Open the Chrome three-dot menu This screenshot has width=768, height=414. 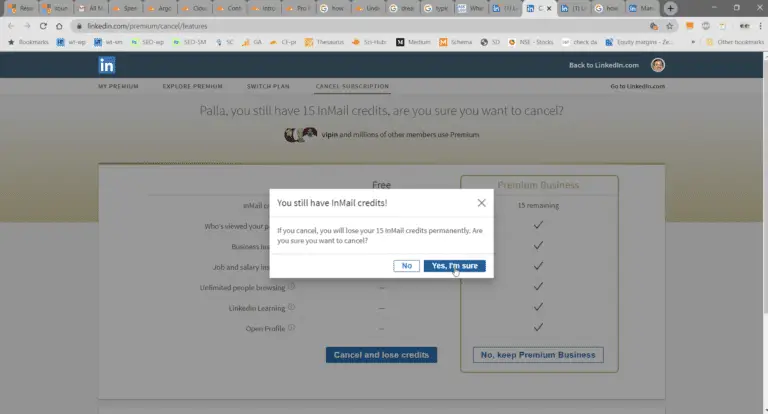pyautogui.click(x=760, y=26)
